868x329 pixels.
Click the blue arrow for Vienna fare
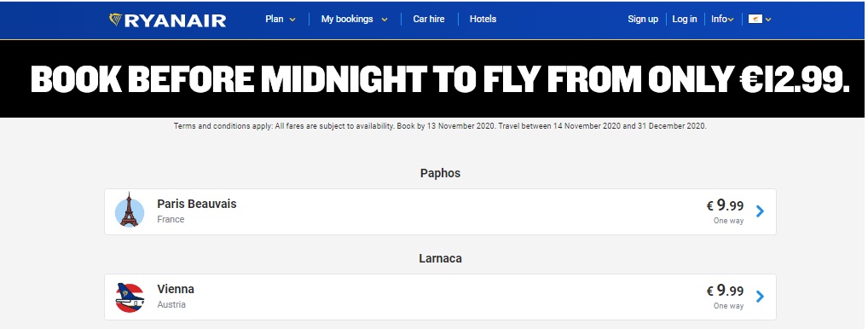[x=760, y=297]
